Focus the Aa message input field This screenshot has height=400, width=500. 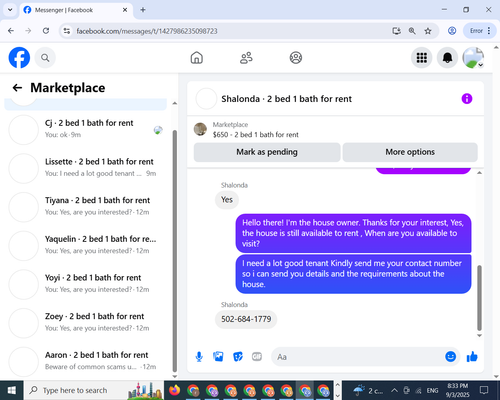pos(357,357)
